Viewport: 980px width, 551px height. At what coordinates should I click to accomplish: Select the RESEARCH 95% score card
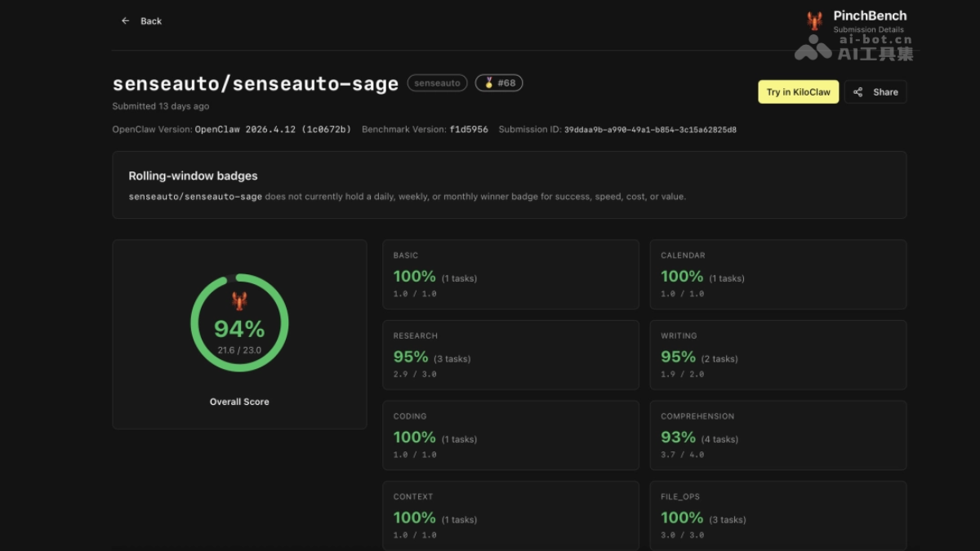[x=510, y=354]
